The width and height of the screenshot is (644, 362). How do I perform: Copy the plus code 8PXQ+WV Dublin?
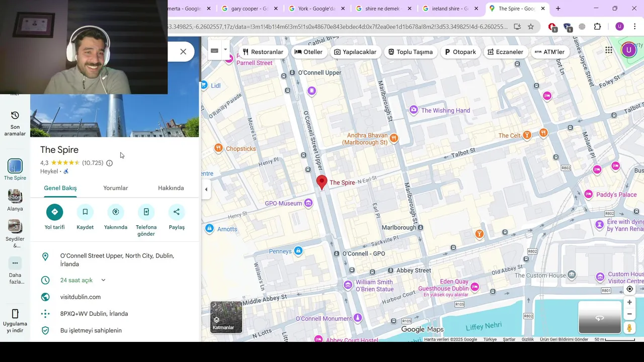[94, 314]
